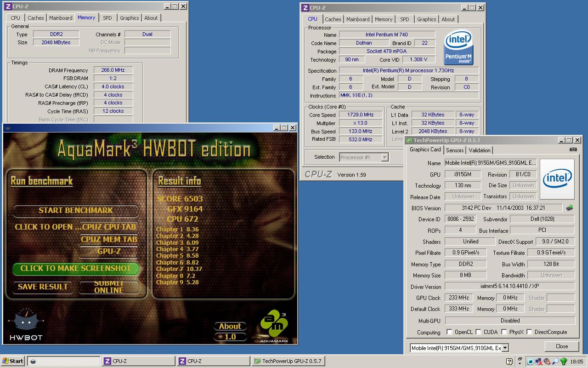The width and height of the screenshot is (588, 368).
Task: Click the CPU-Z Memory window title icon
Action: tap(8, 6)
